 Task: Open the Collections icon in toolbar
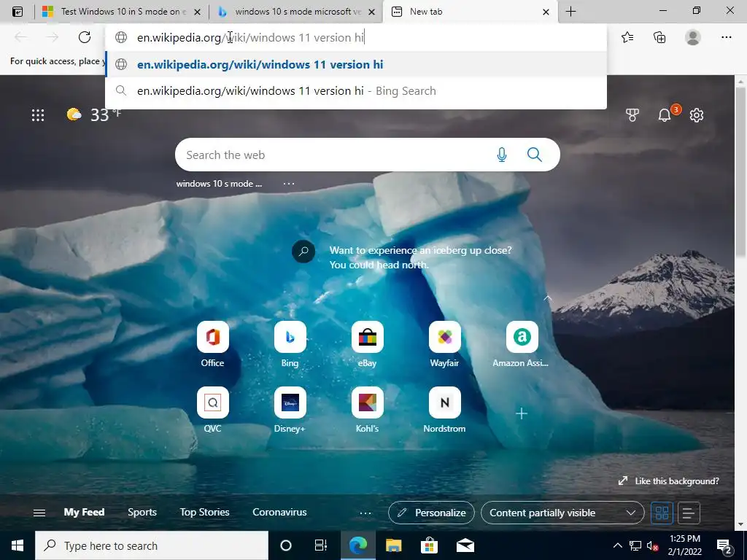(659, 37)
